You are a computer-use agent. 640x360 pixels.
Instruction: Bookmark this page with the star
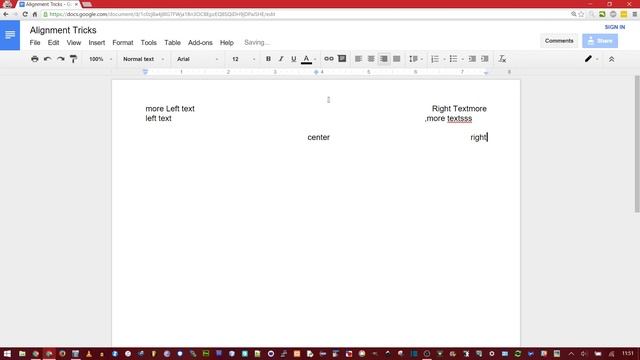point(581,14)
